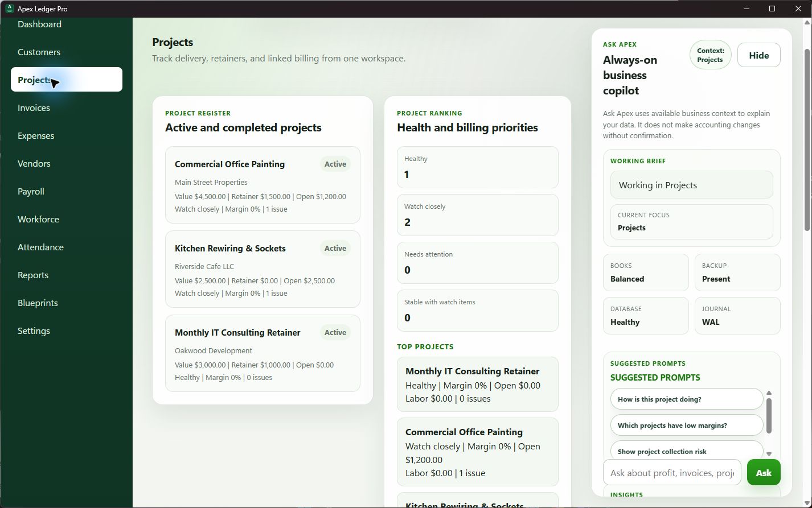The height and width of the screenshot is (508, 812).
Task: Click the Journal WAL status tile
Action: pos(737,316)
